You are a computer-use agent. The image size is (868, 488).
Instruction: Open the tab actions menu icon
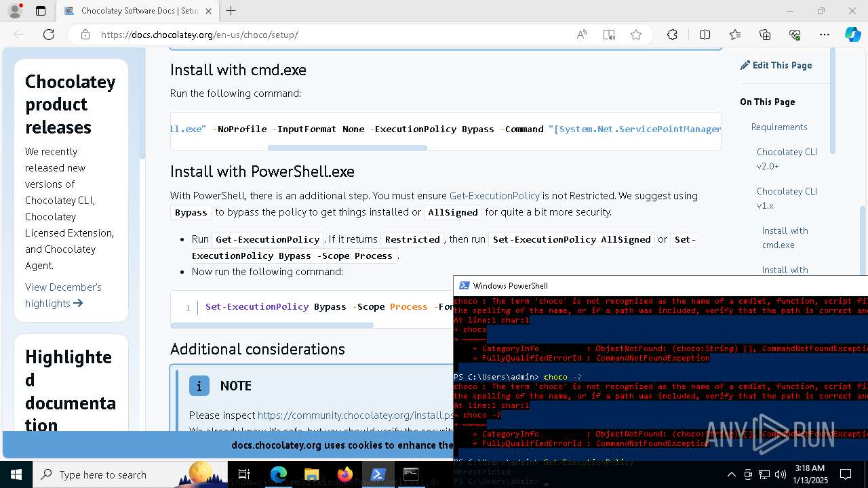click(x=41, y=11)
